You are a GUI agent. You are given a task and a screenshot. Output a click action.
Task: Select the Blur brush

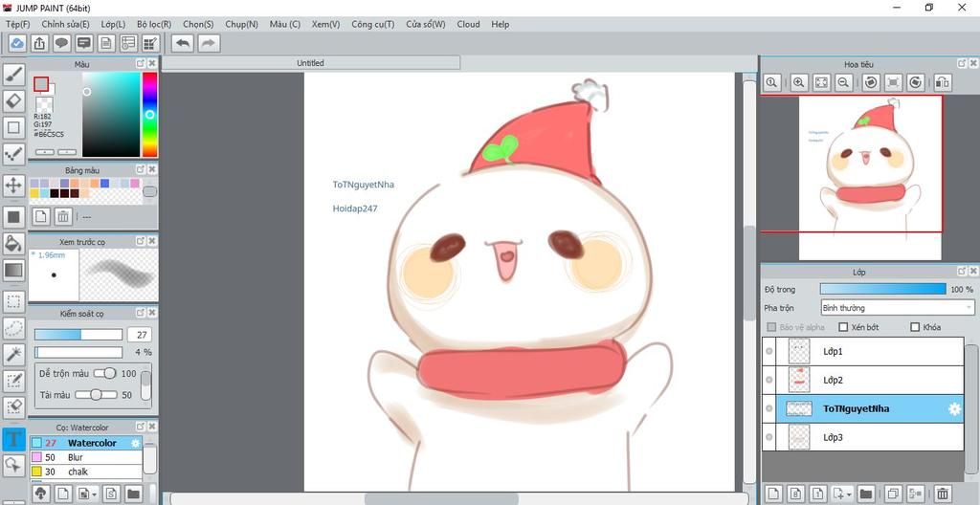(86, 457)
